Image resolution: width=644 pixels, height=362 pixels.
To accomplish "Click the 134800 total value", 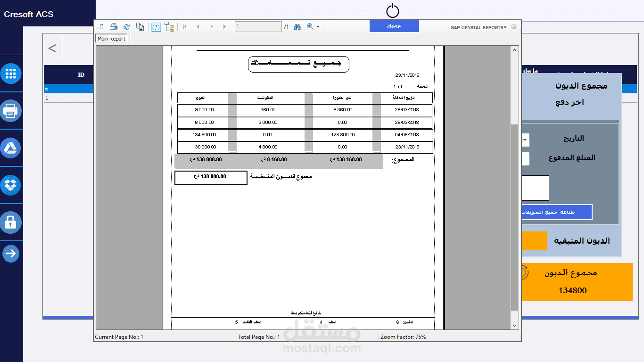I will click(x=573, y=290).
